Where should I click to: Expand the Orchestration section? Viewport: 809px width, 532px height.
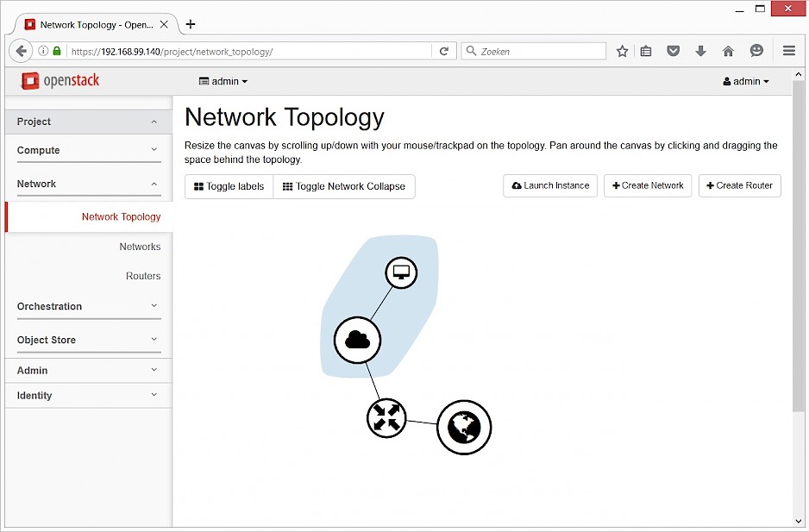[88, 306]
